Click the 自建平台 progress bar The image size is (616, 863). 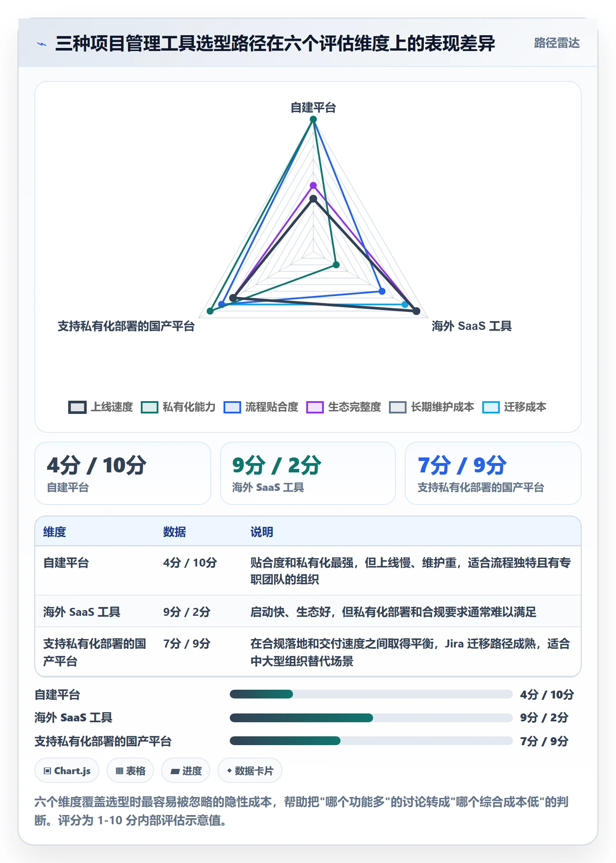(371, 694)
